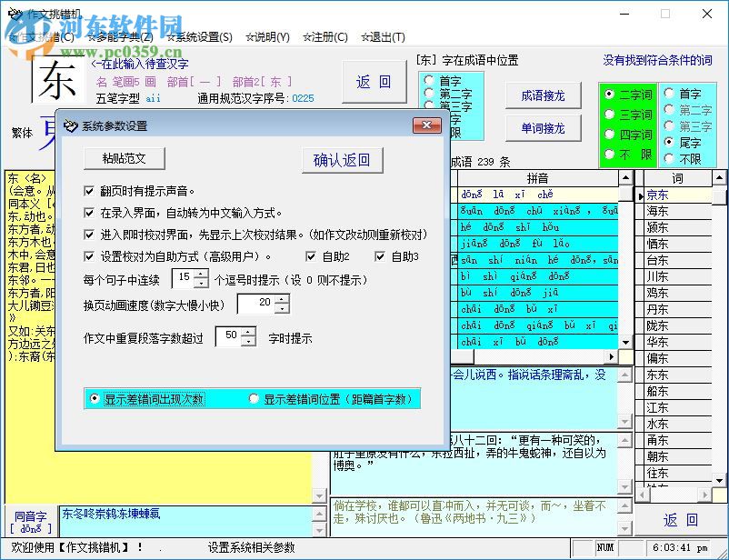
Task: Click the top 返回 button
Action: (374, 81)
